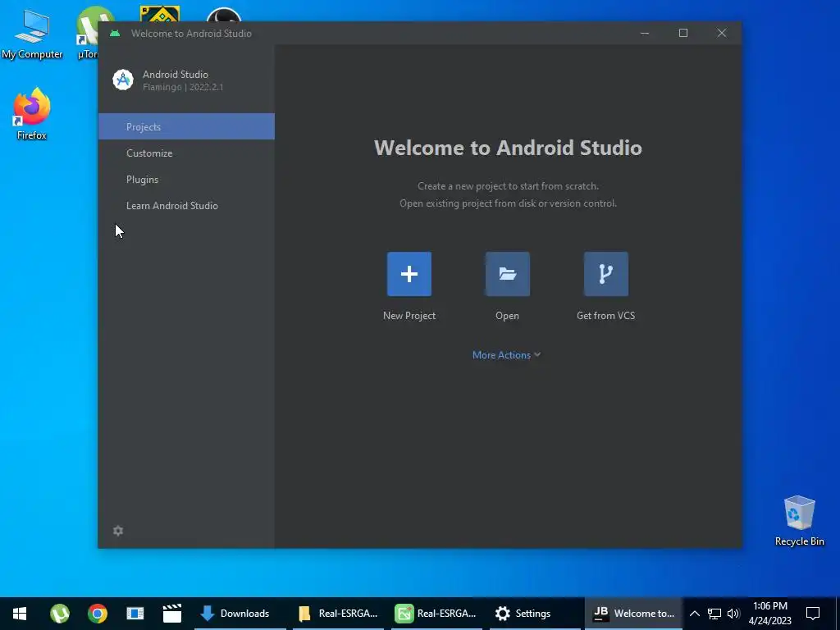
Task: Select the µTorrent desktop shortcut
Action: click(89, 32)
